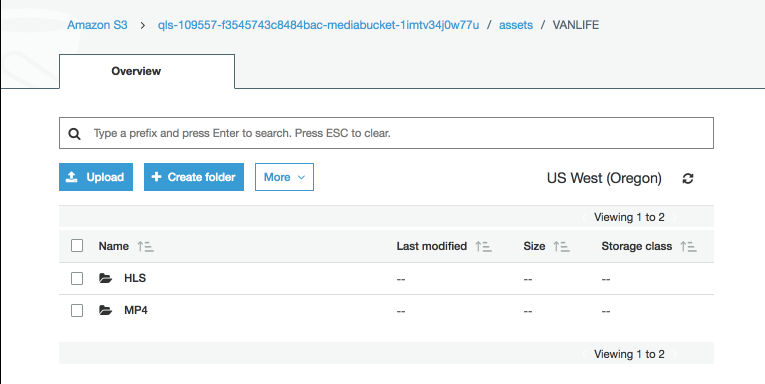Image resolution: width=765 pixels, height=384 pixels.
Task: Click the Size column sort icon
Action: click(x=562, y=246)
